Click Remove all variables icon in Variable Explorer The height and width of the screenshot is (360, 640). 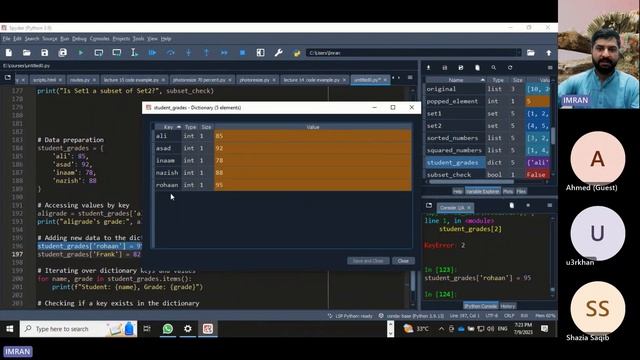point(477,68)
